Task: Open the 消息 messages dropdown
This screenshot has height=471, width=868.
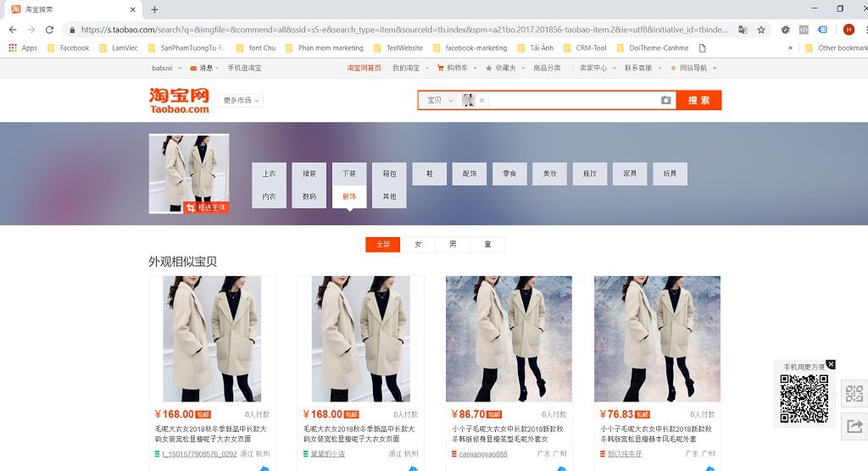Action: (x=204, y=68)
